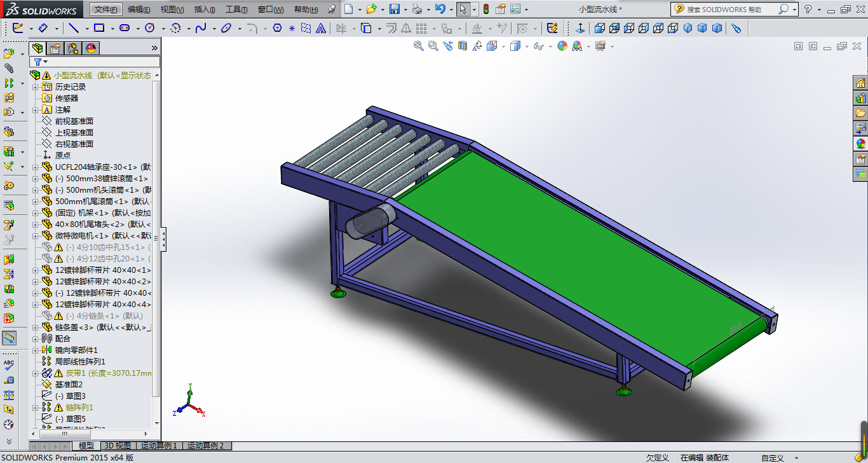Switch to the 3D 视图 tab

click(x=117, y=446)
